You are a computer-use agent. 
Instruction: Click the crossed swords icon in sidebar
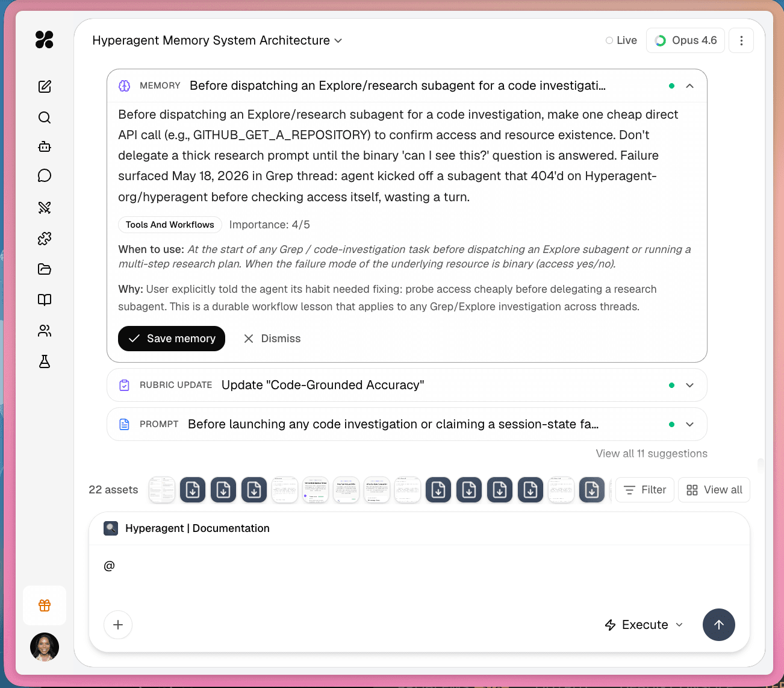(x=45, y=208)
